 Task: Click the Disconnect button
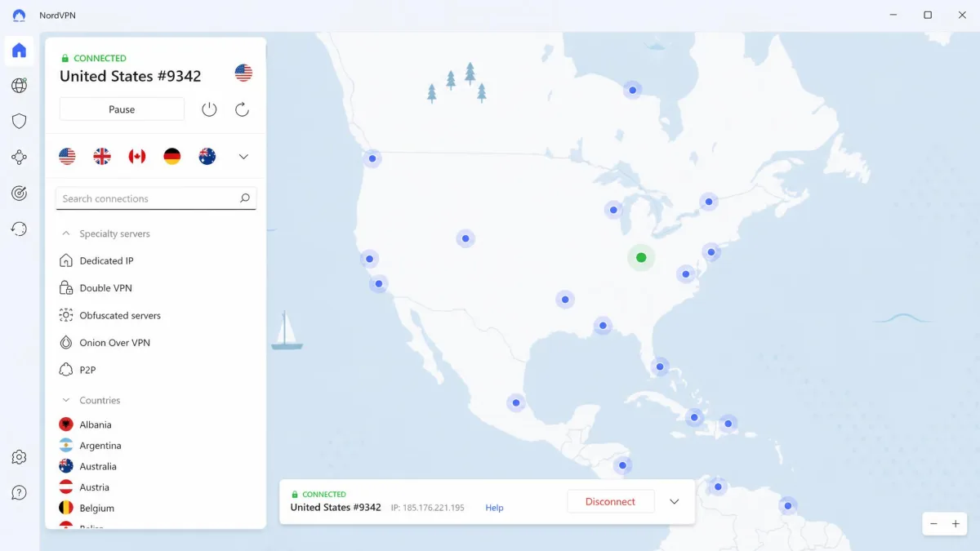click(611, 502)
